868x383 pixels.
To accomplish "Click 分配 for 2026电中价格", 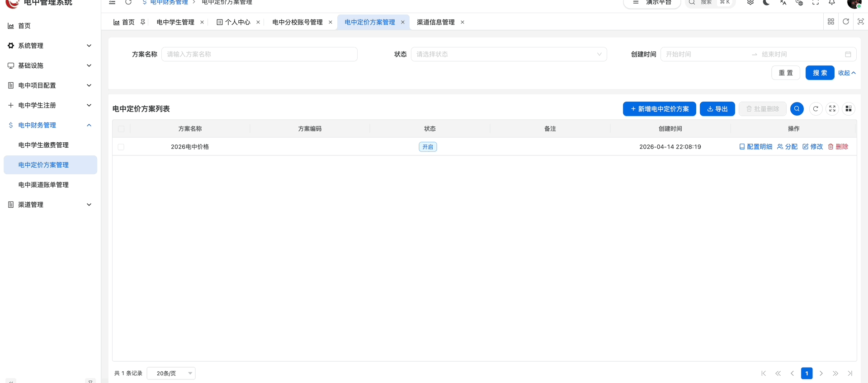I will pyautogui.click(x=788, y=147).
